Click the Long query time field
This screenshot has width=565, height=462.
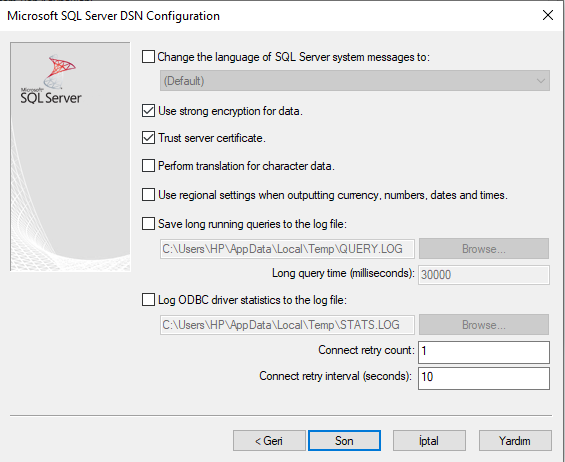tap(484, 275)
